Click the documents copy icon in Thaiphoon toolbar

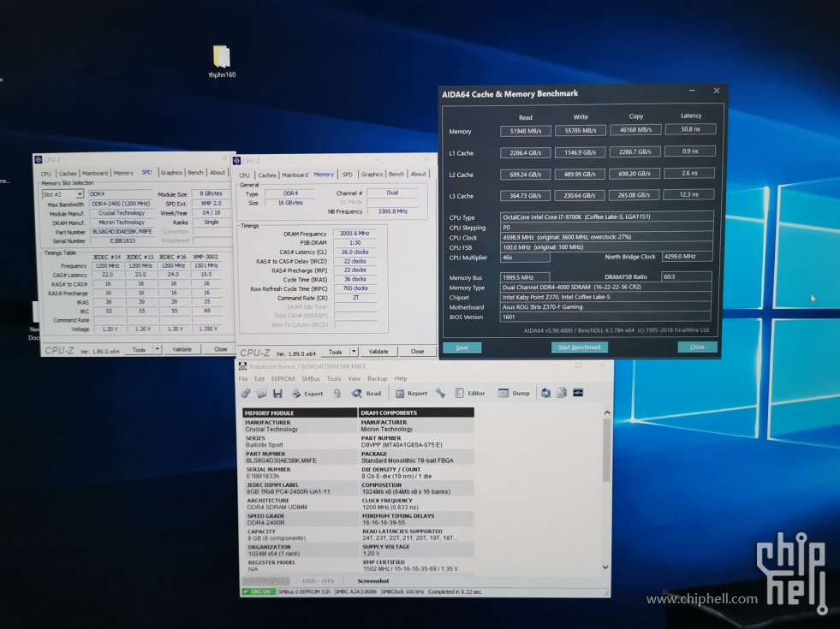[x=562, y=393]
